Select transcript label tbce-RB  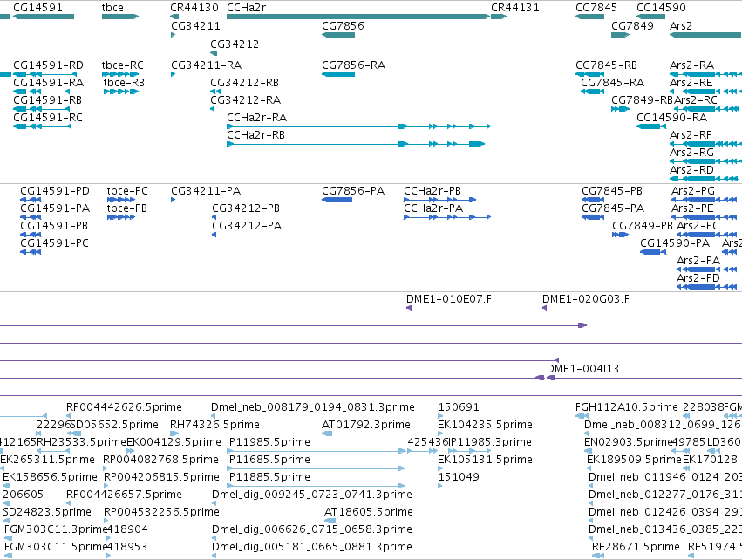pos(124,83)
